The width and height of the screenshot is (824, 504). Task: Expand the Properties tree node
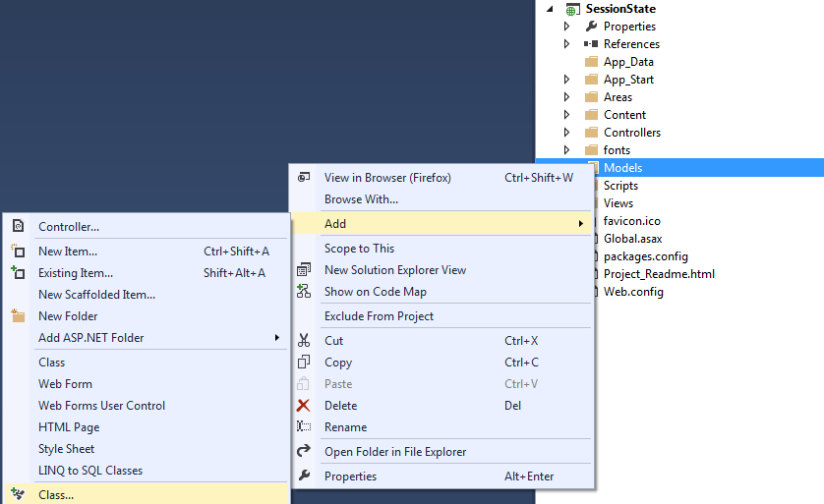click(567, 27)
